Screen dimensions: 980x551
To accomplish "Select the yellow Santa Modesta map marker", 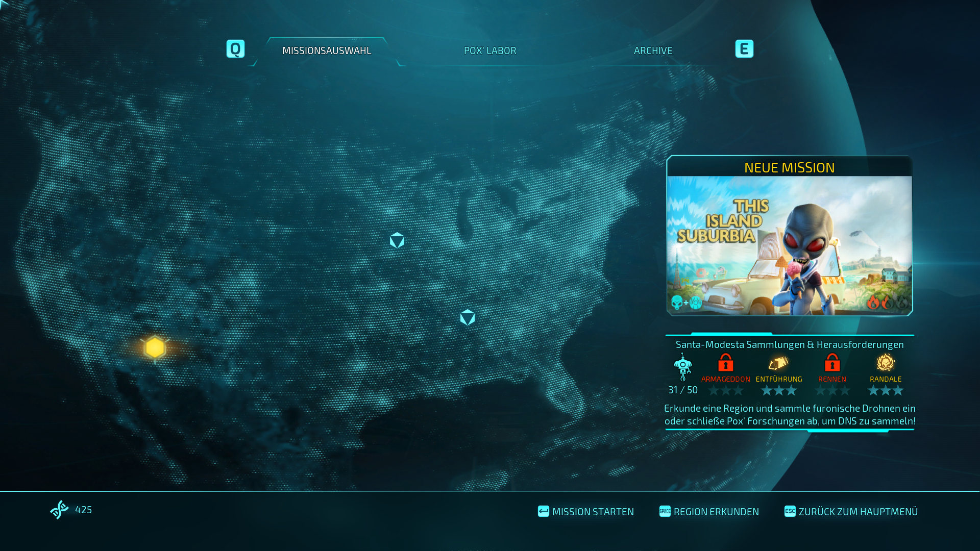I will (155, 348).
